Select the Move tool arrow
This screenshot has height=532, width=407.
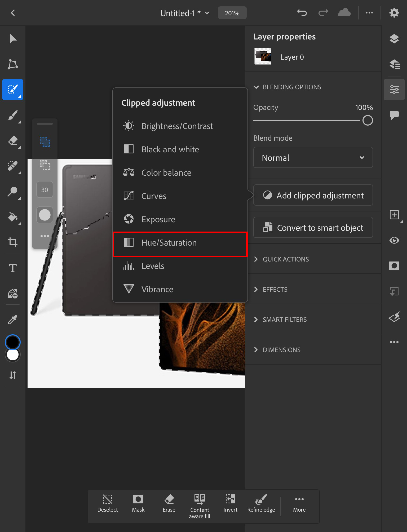point(13,39)
